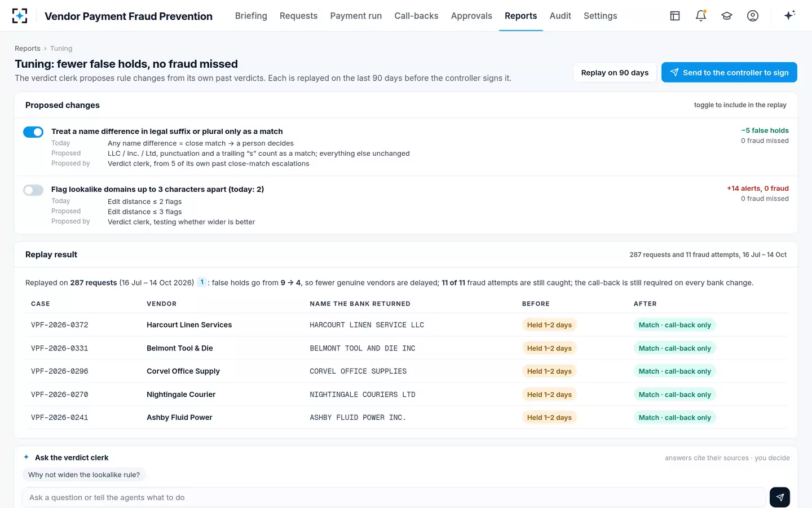812x508 pixels.
Task: Select the Reports tab
Action: [x=520, y=16]
